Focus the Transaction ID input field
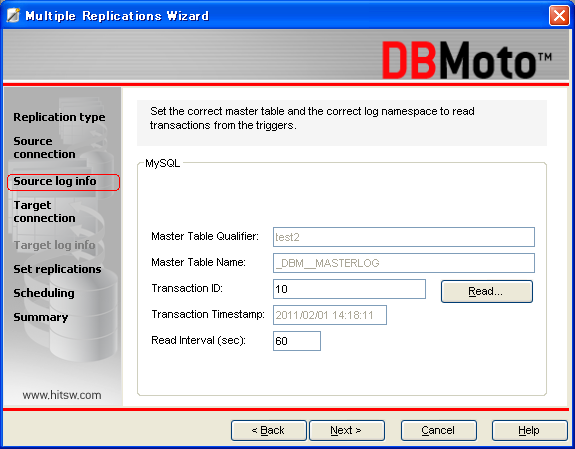 coord(349,289)
